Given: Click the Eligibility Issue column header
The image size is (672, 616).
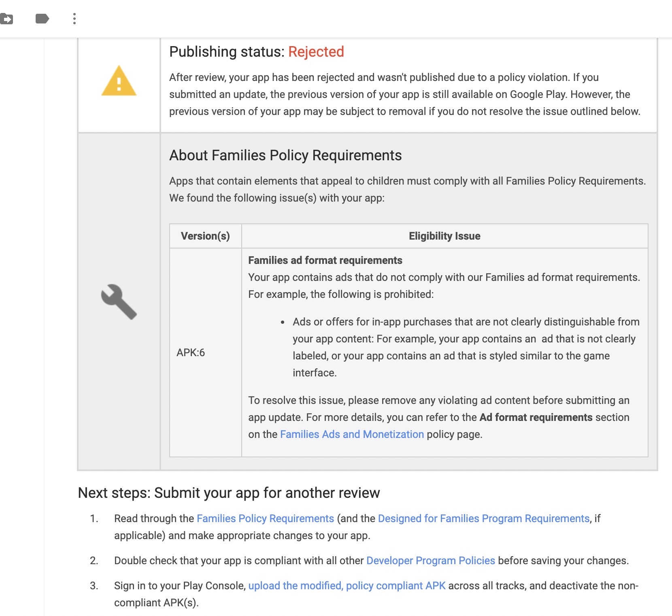Looking at the screenshot, I should (444, 236).
